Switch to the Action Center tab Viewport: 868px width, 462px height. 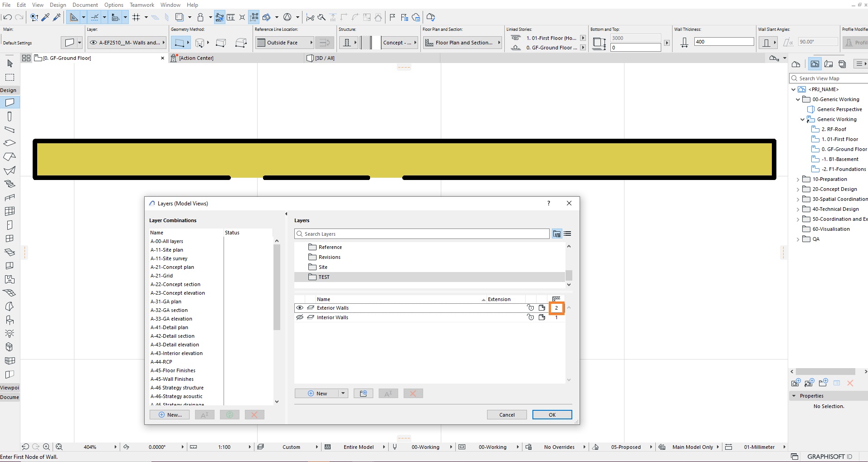(237, 58)
